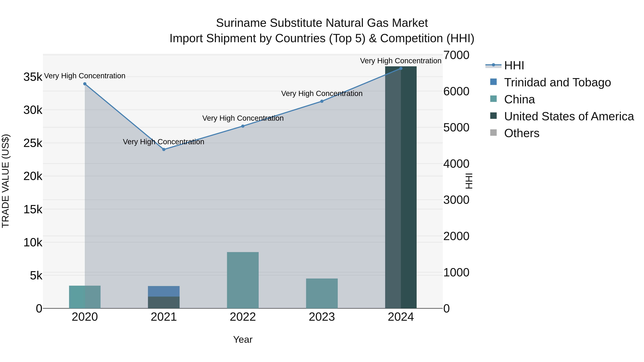Click the 2024 HHI data point
The image size is (644, 362).
401,68
